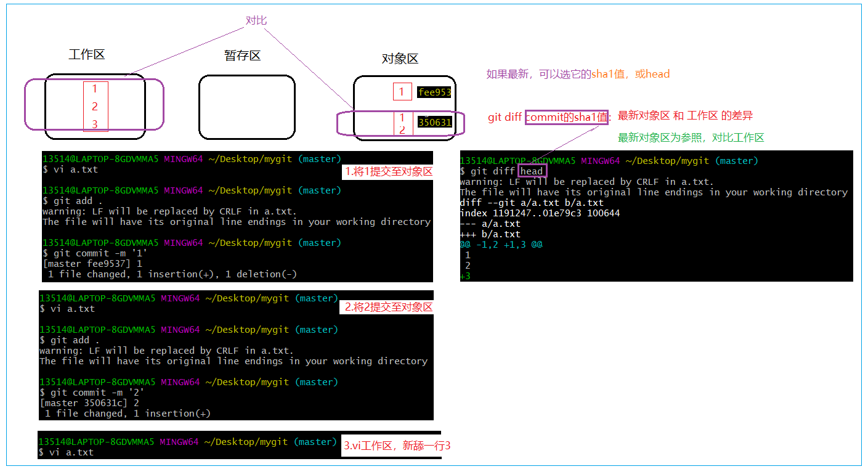Select the fee953 hash label
868x469 pixels.
coord(434,92)
